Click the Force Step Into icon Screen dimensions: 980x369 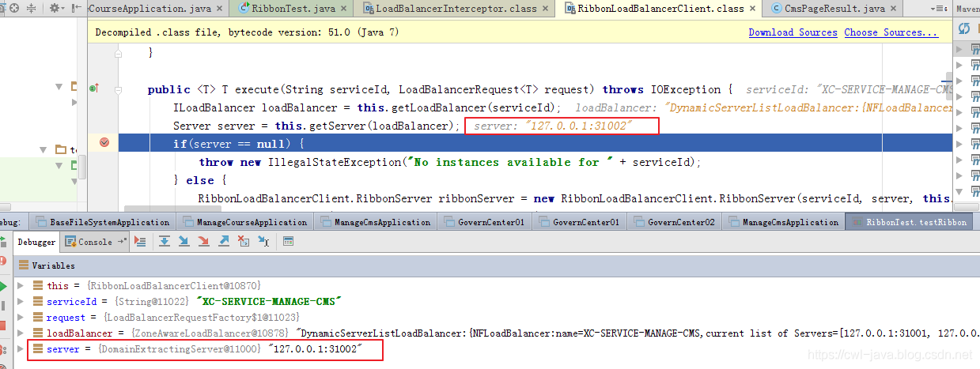pyautogui.click(x=203, y=241)
